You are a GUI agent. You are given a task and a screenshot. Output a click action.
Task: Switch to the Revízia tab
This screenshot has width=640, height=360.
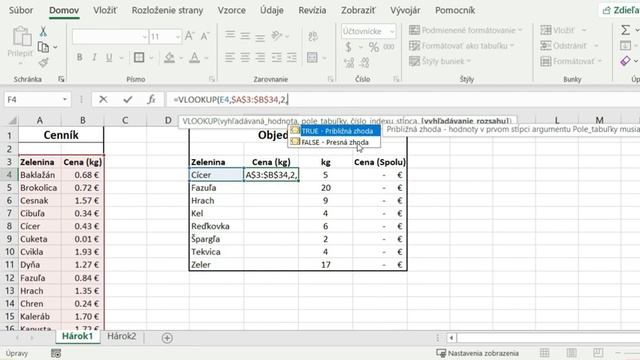pyautogui.click(x=312, y=10)
